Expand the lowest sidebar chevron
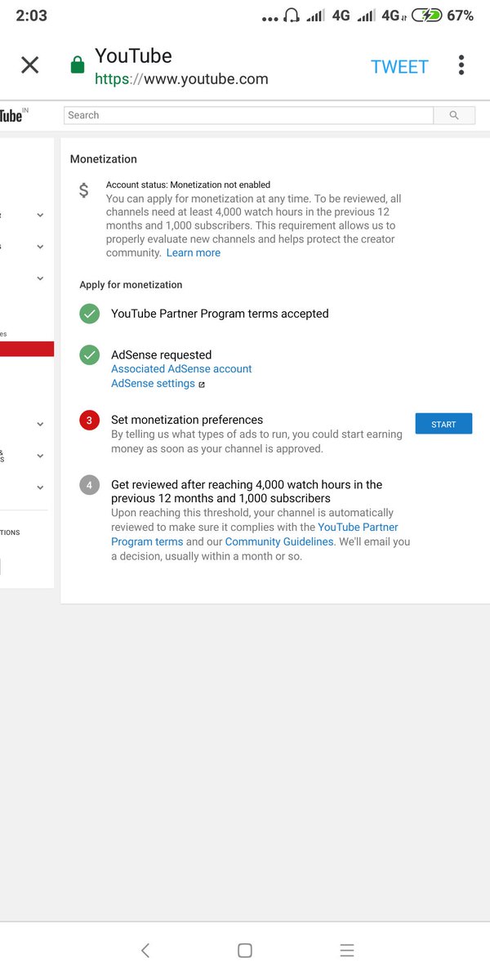The height and width of the screenshot is (980, 490). coord(40,488)
